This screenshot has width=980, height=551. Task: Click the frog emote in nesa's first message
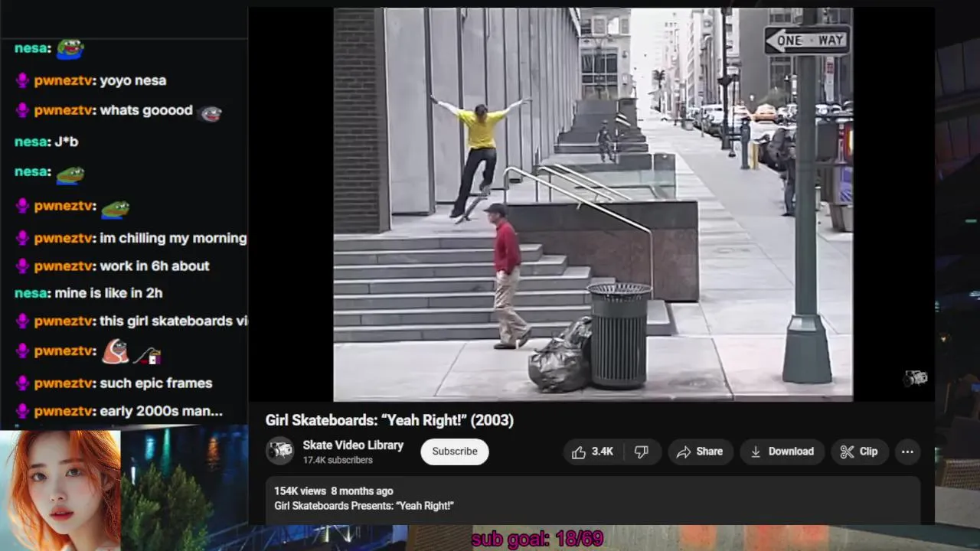click(x=70, y=49)
